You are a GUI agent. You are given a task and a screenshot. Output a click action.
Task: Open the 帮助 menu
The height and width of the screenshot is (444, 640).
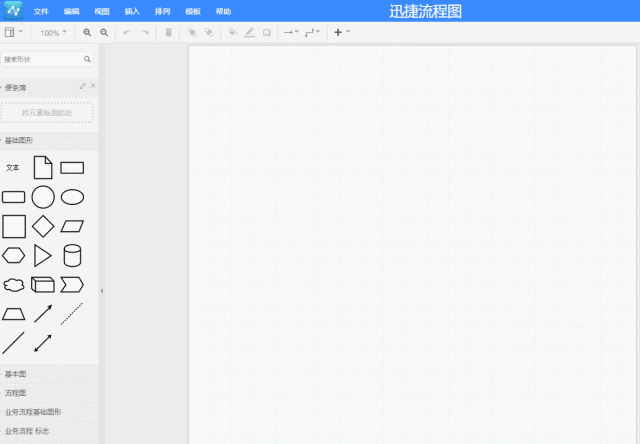tap(223, 11)
